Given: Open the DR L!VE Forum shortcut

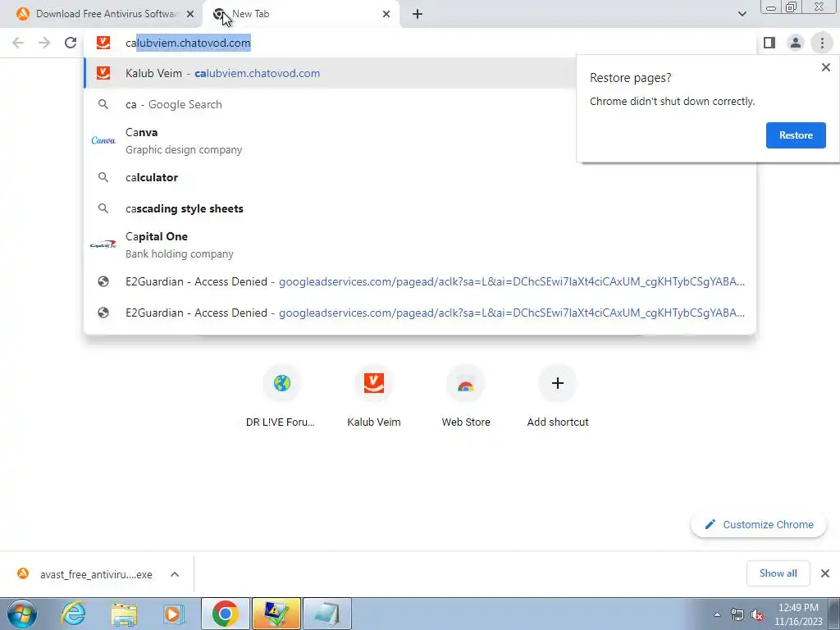Looking at the screenshot, I should [282, 396].
